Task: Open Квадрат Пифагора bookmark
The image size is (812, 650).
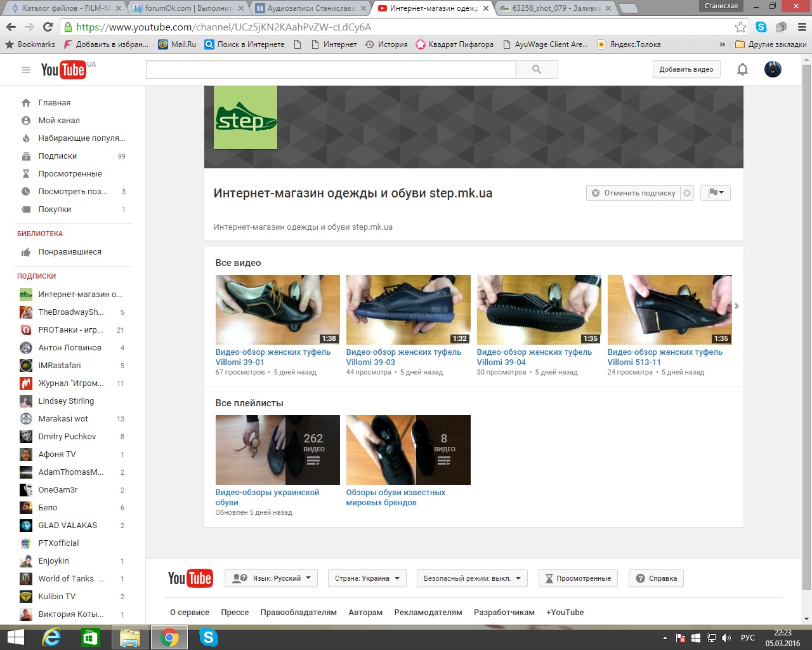Action: (x=454, y=44)
